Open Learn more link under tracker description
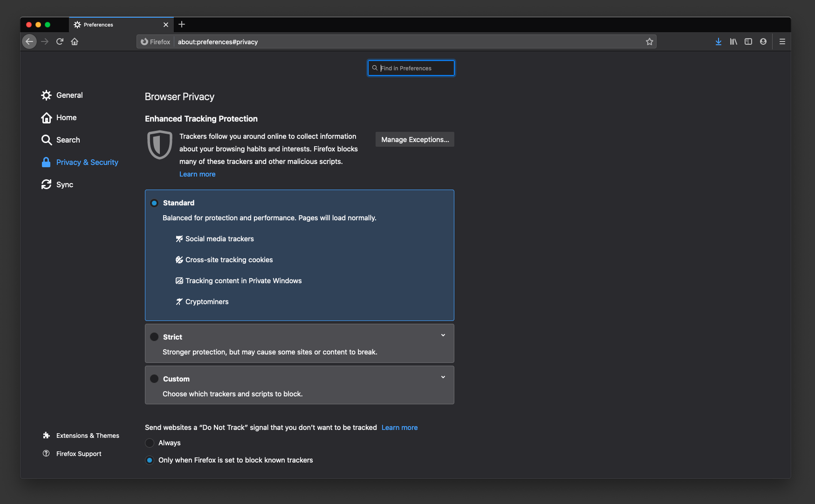This screenshot has width=815, height=504. tap(197, 174)
